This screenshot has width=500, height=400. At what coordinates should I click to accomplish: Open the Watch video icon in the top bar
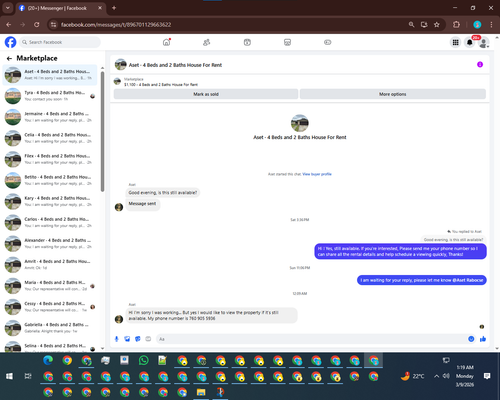247,42
